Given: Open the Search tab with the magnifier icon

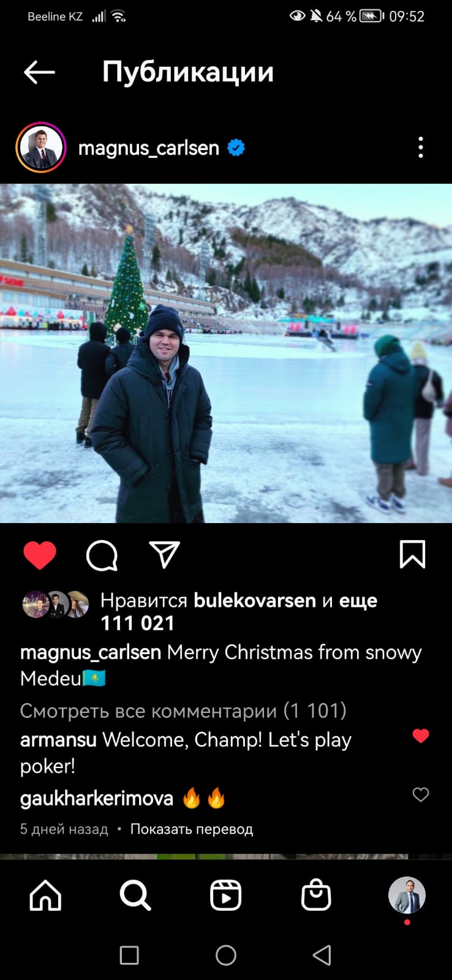Looking at the screenshot, I should coord(135,895).
